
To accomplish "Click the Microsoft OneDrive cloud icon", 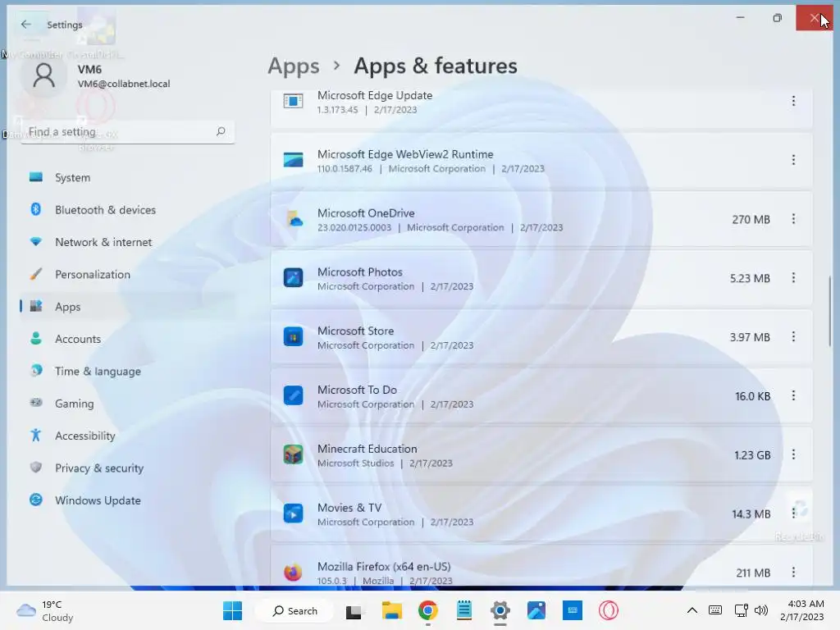I will click(294, 218).
